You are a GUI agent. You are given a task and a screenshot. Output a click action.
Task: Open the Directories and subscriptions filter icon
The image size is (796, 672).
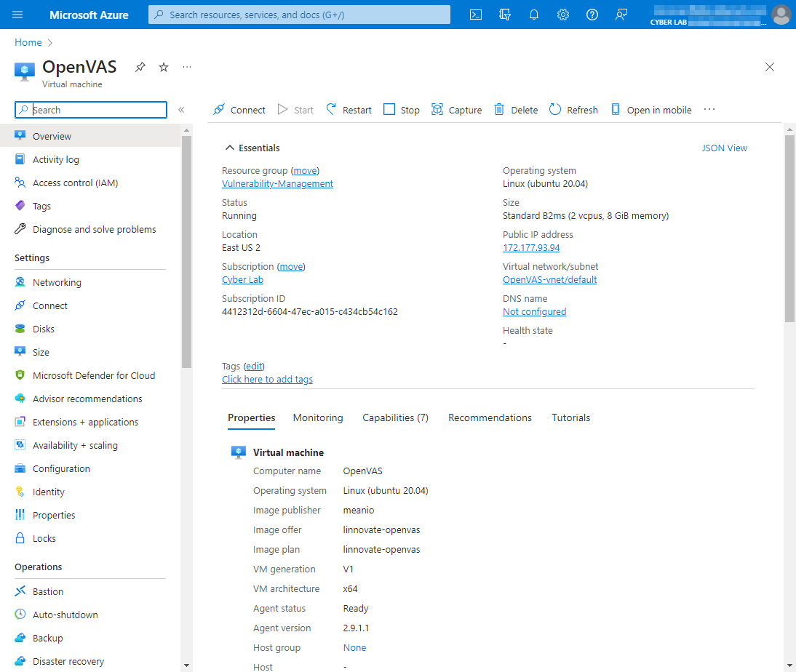point(505,15)
